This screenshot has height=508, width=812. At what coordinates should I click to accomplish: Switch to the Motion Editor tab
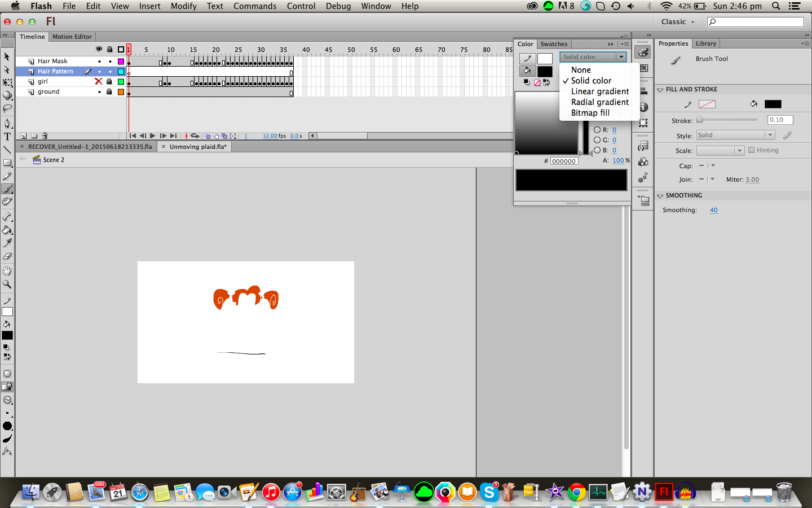72,37
